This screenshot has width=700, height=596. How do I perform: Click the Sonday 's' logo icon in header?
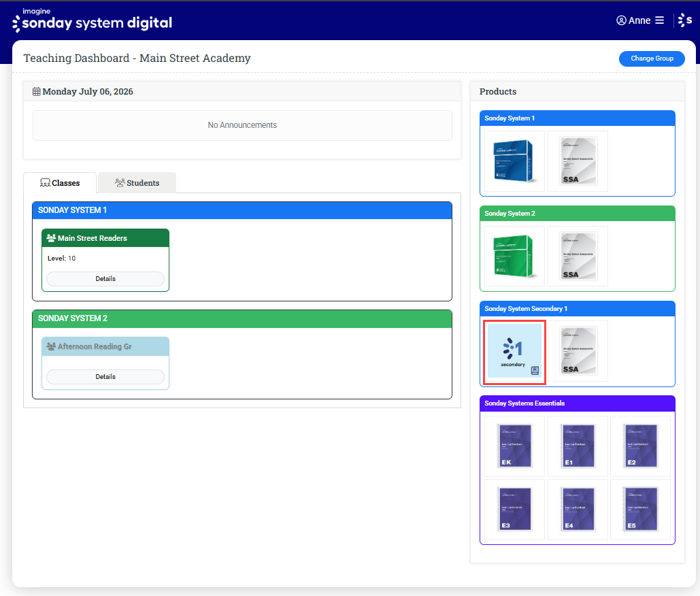pos(685,20)
